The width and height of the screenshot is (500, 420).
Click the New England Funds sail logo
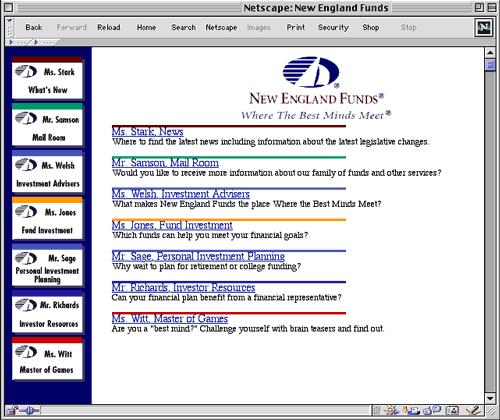pos(311,72)
